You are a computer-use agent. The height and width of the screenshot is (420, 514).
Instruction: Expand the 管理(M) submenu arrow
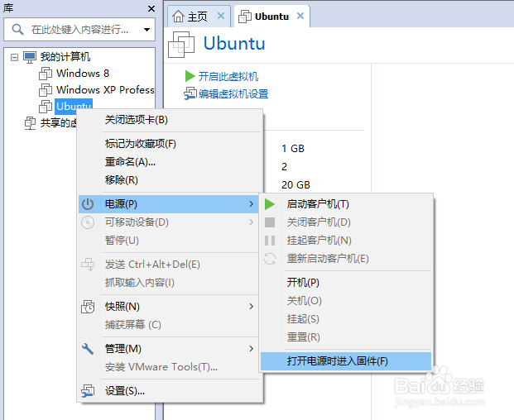click(251, 349)
